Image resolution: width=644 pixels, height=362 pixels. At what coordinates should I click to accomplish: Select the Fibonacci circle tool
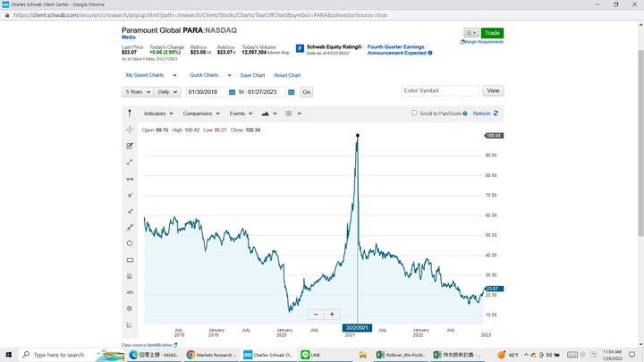[x=130, y=308]
